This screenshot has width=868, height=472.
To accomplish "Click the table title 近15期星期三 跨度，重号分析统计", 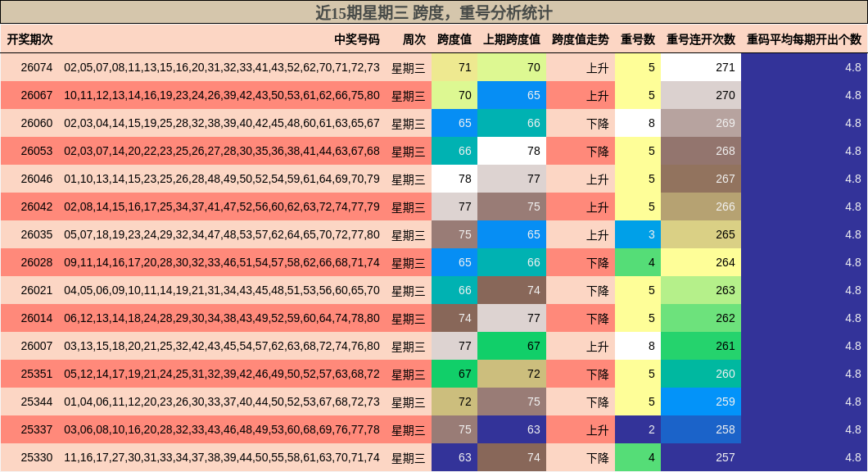I will (x=434, y=11).
